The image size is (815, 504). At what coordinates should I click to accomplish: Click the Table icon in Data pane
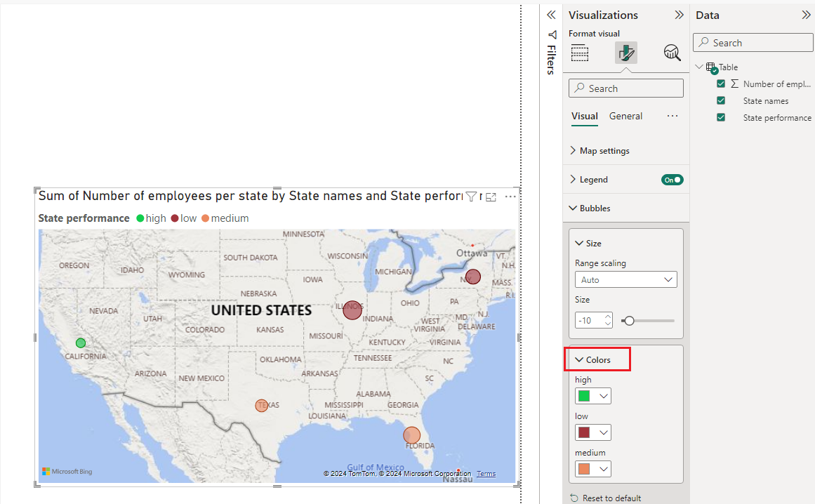pos(711,67)
